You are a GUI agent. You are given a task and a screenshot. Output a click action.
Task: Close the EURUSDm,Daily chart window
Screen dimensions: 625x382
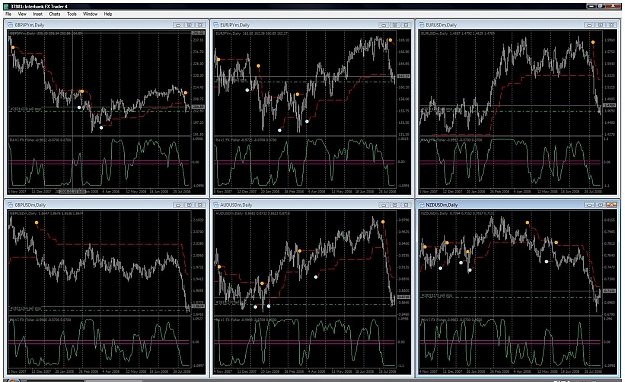[x=611, y=25]
